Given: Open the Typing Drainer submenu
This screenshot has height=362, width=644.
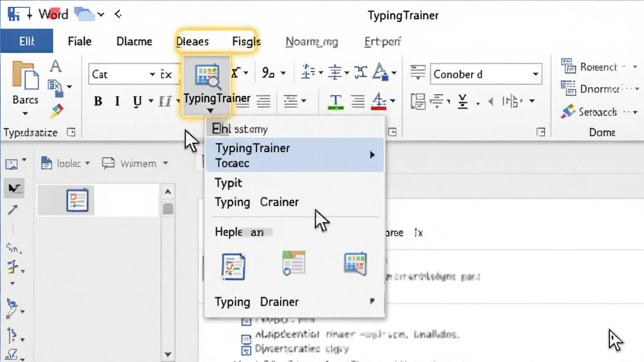Looking at the screenshot, I should pos(294,302).
